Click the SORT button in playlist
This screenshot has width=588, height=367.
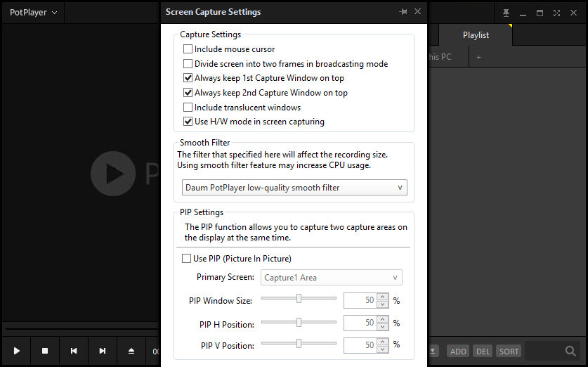[x=509, y=352]
